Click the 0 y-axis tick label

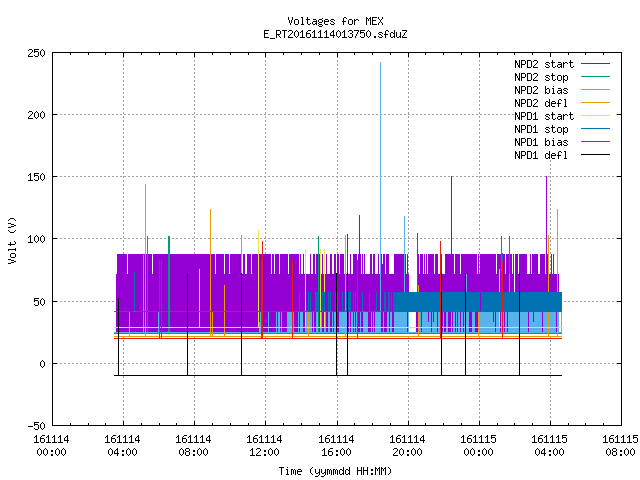click(42, 364)
